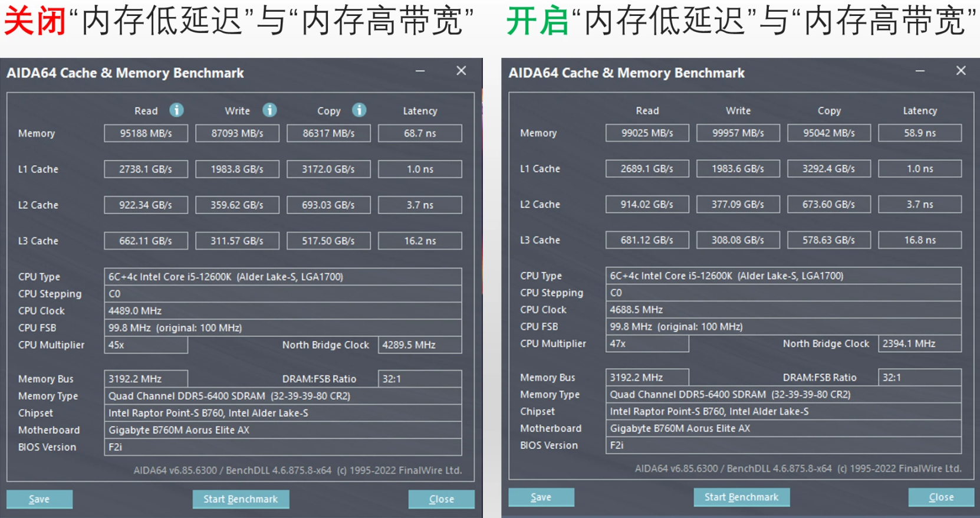
Task: Minimize the left AIDA64 benchmark window
Action: click(420, 71)
